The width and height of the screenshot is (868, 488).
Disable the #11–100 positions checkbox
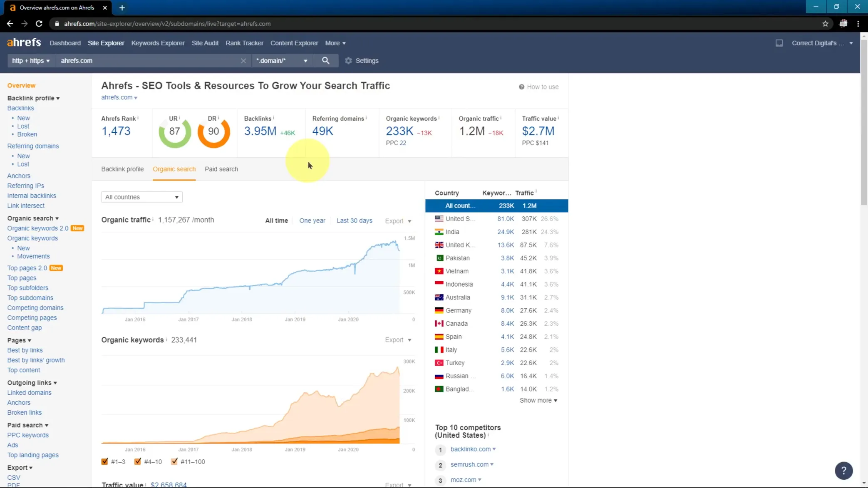[174, 461]
